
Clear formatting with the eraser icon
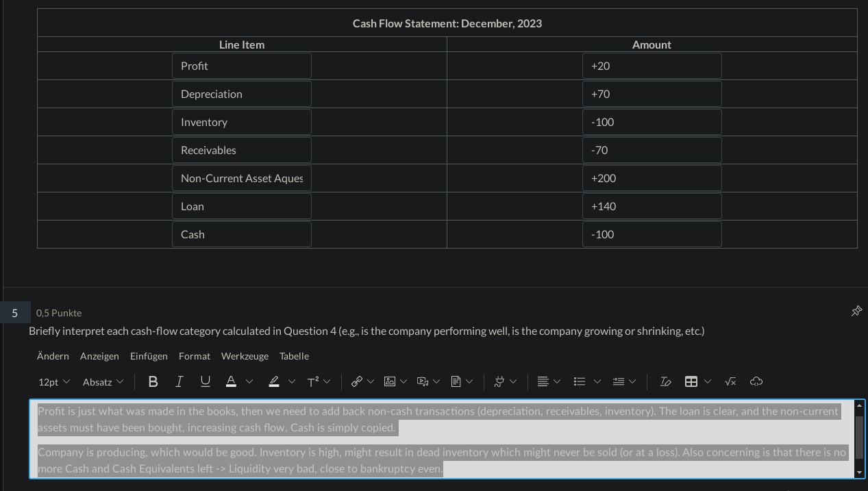click(665, 381)
